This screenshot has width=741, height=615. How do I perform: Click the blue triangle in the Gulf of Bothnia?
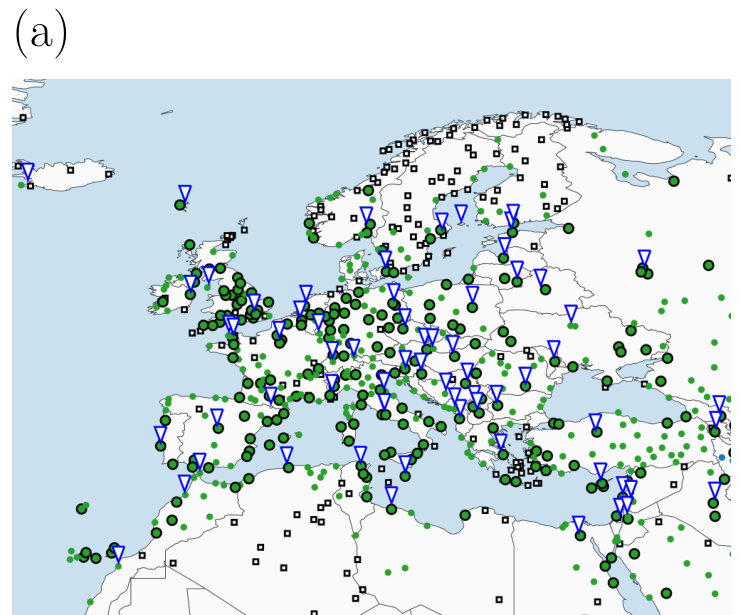(461, 213)
